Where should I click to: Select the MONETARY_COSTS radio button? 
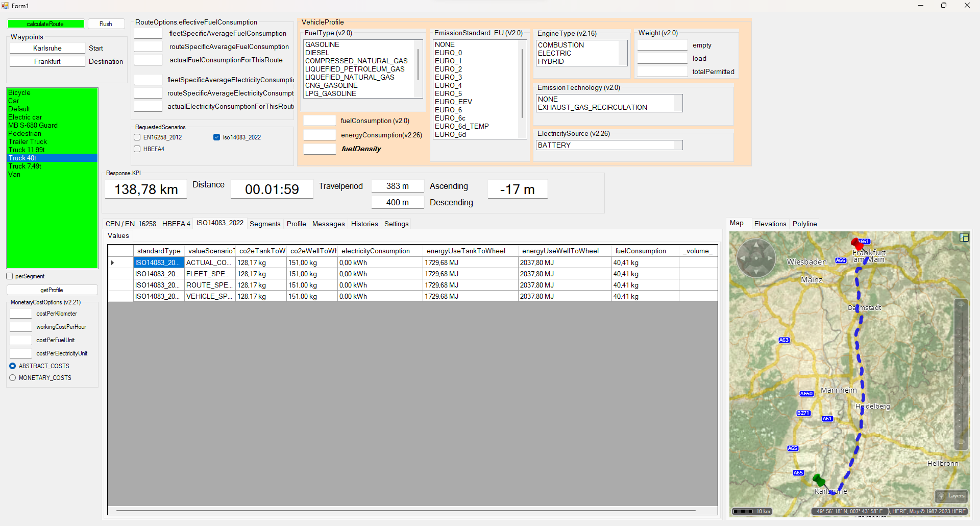[x=13, y=378]
